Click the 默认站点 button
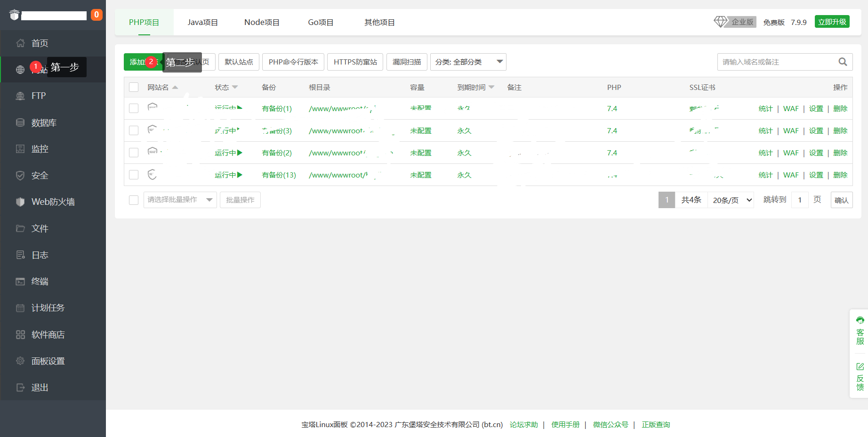 click(239, 62)
